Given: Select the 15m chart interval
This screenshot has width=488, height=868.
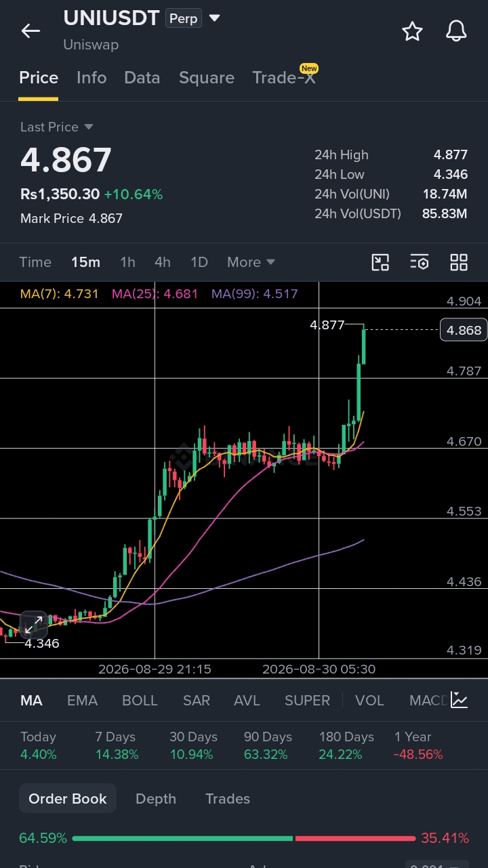Looking at the screenshot, I should pyautogui.click(x=85, y=262).
